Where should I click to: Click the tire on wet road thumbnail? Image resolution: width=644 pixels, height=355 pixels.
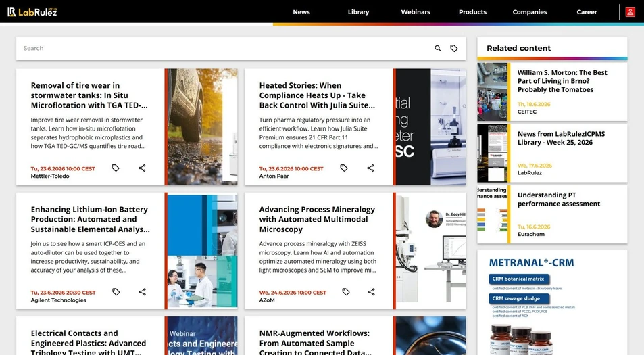203,127
